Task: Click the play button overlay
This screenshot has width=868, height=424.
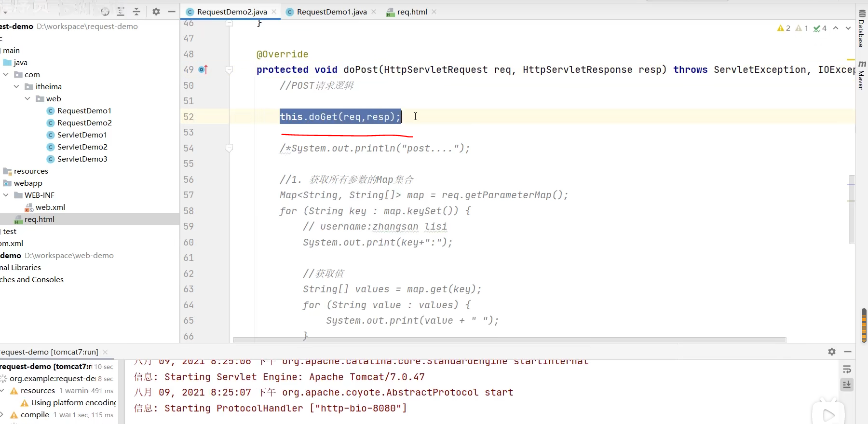Action: coord(828,414)
